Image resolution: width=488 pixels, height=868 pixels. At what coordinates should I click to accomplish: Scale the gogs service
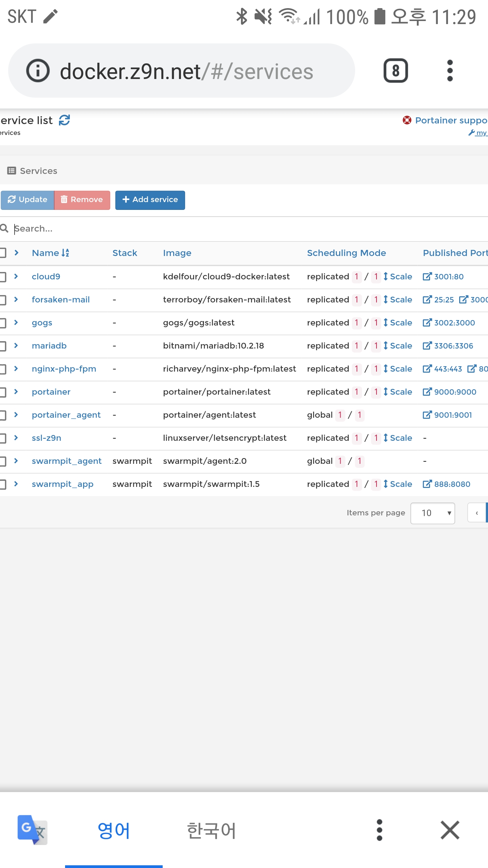tap(398, 323)
